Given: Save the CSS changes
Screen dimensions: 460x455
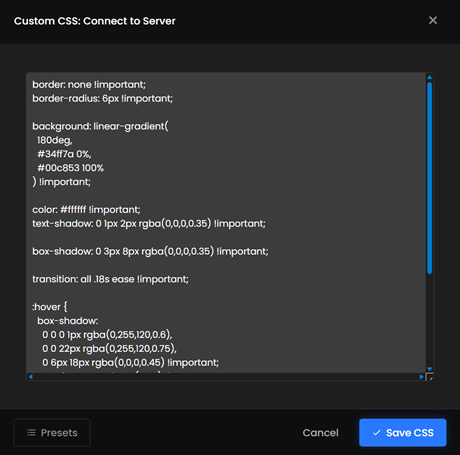Looking at the screenshot, I should 403,432.
